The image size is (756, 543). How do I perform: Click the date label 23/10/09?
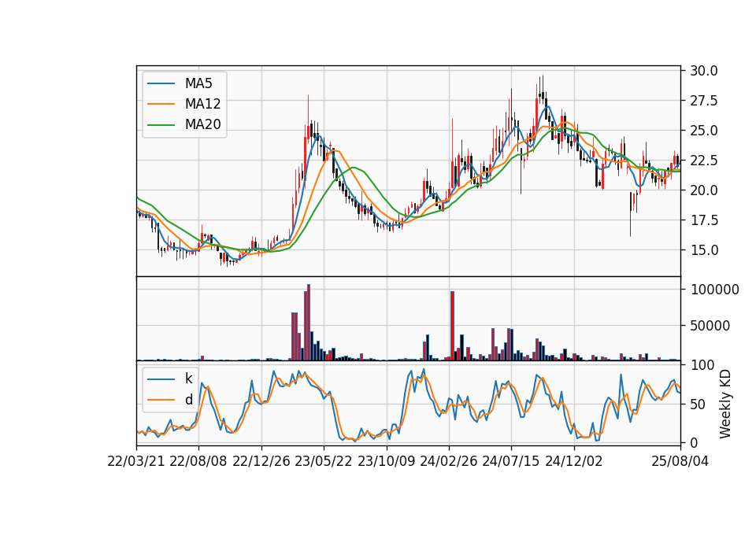[386, 461]
